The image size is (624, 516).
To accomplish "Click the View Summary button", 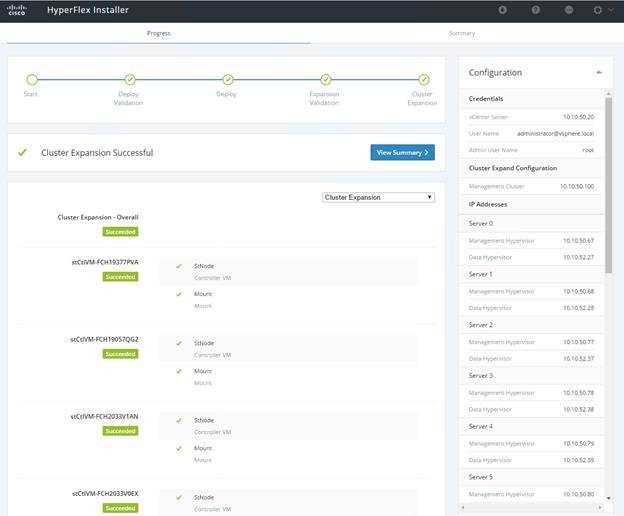I will pos(402,152).
